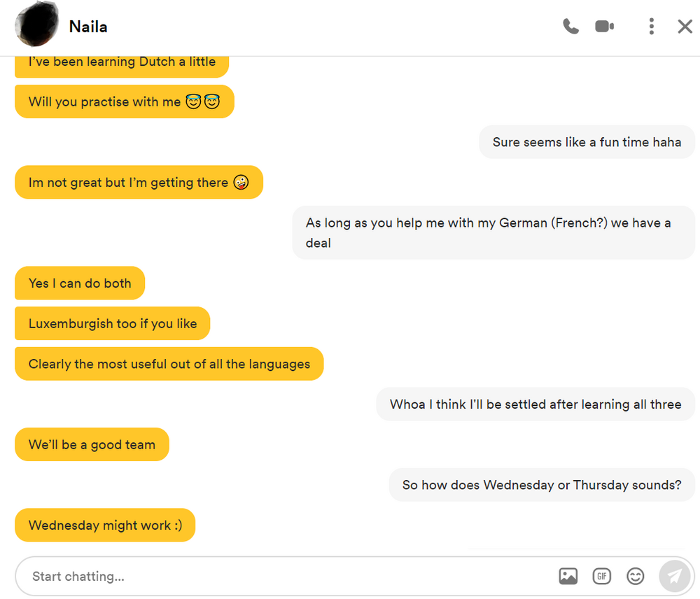Open Naila's profile picture

click(x=36, y=25)
